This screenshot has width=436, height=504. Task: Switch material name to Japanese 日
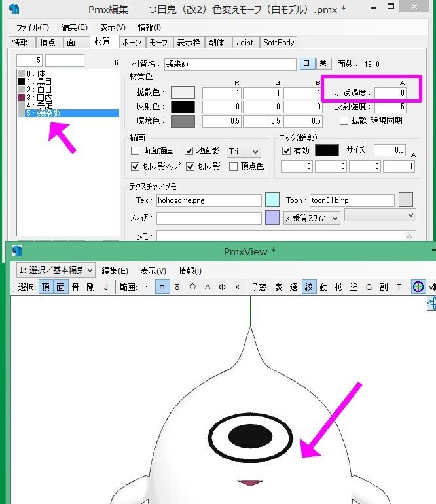click(307, 63)
